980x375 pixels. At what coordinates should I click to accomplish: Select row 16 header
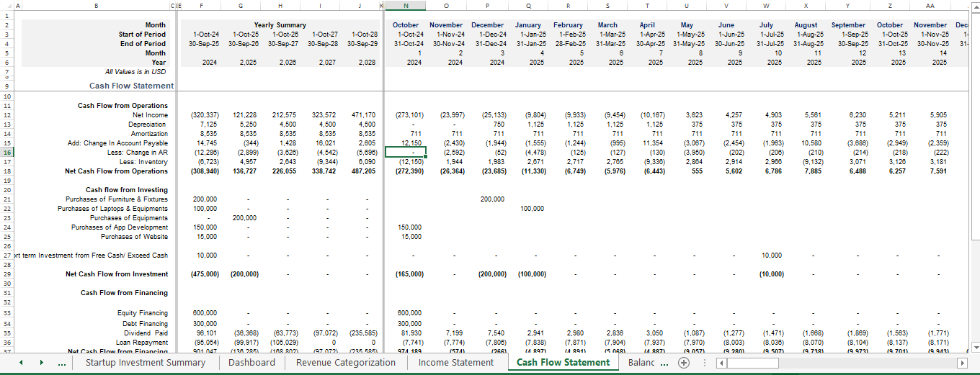tap(6, 153)
